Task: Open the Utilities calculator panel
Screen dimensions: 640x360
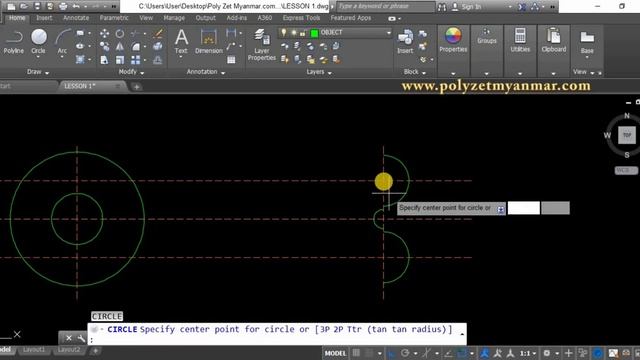Action: pos(520,40)
